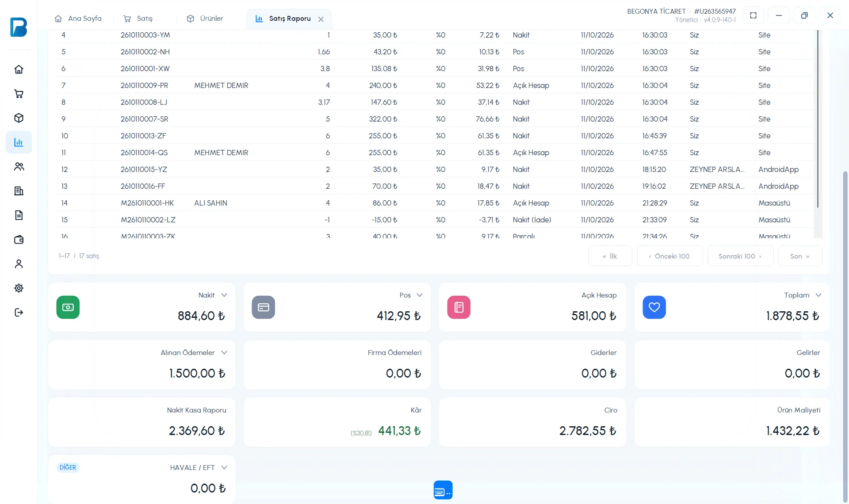This screenshot has height=504, width=849.
Task: Click the green cash Nakit icon
Action: [x=68, y=307]
